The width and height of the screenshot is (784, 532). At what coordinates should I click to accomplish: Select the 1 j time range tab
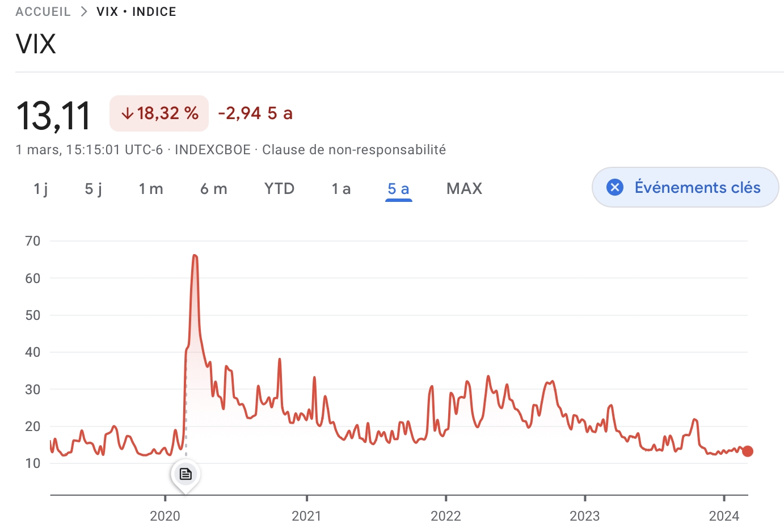40,189
